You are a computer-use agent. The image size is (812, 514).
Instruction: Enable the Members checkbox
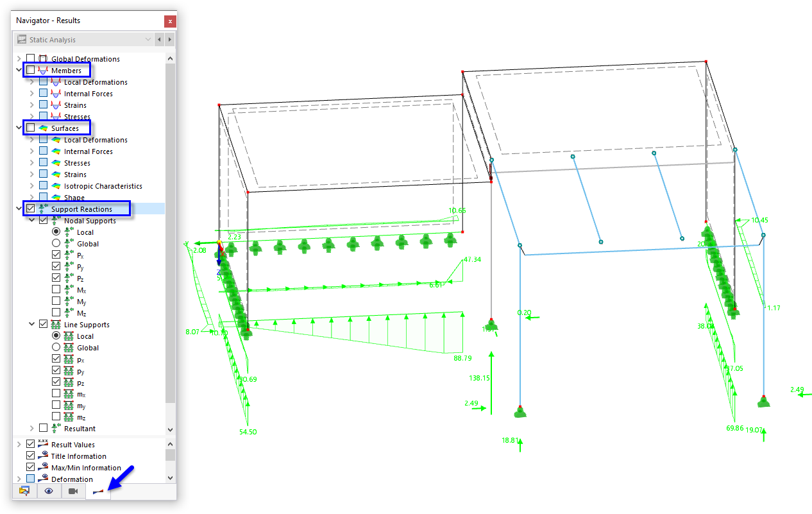point(31,71)
